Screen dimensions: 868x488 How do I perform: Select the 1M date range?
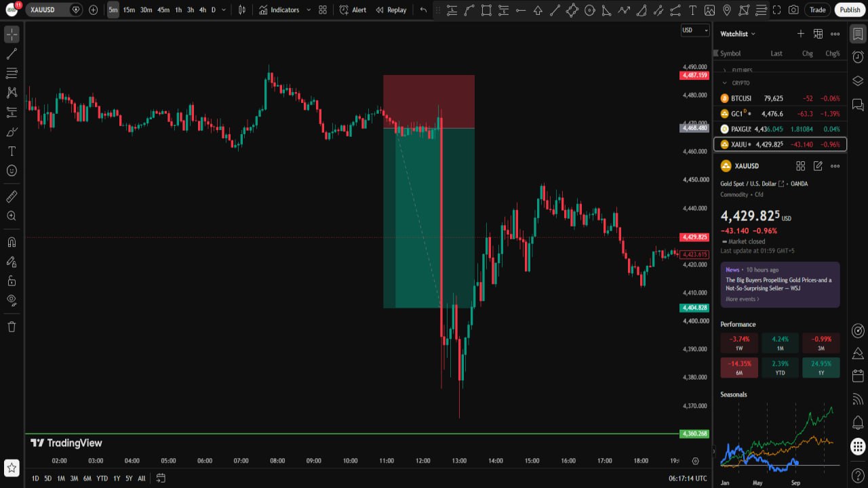coord(61,479)
